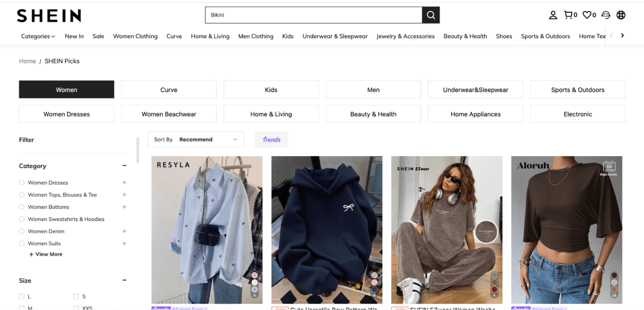Click the search magnifier button
This screenshot has width=644, height=310.
[430, 15]
